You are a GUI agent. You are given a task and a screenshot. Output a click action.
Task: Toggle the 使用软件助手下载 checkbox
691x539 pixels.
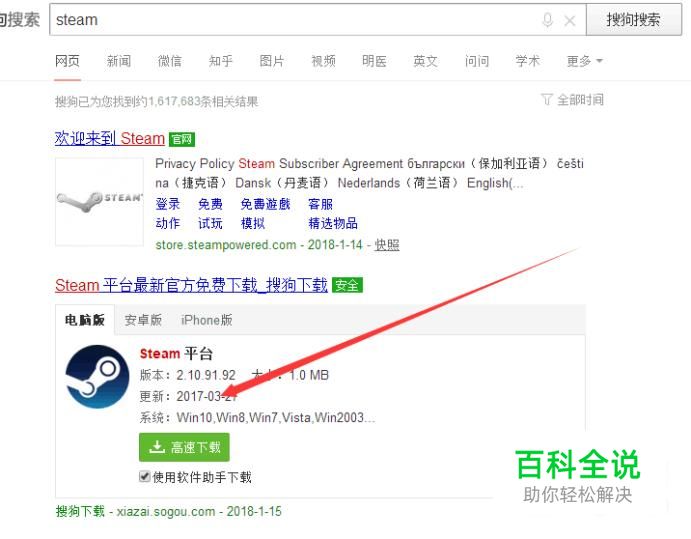click(x=144, y=476)
